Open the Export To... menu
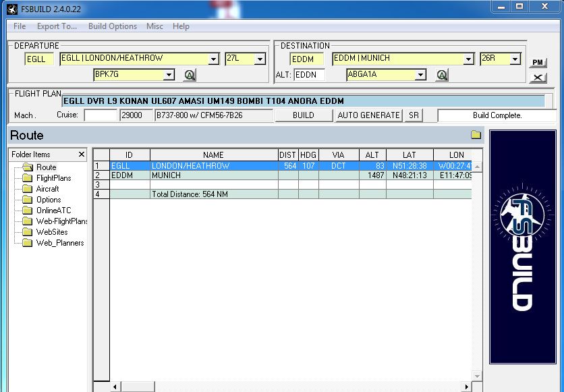 [x=57, y=26]
